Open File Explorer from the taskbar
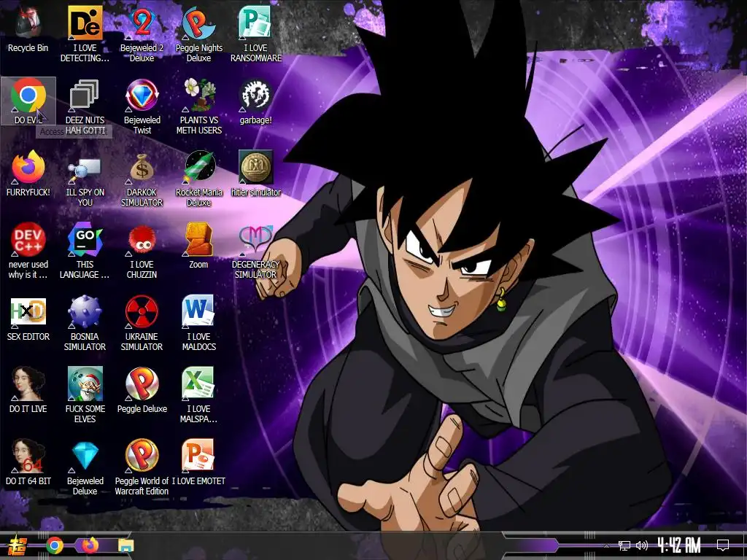 pos(125,545)
